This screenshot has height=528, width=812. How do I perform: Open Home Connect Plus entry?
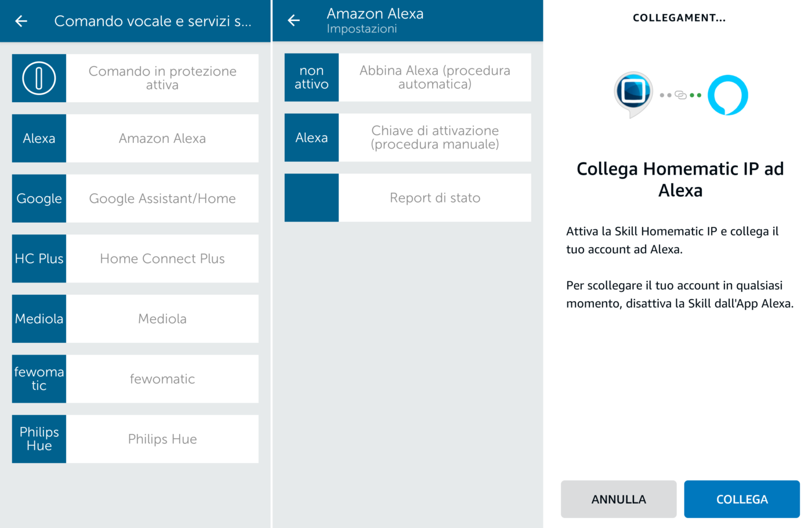[x=162, y=259]
